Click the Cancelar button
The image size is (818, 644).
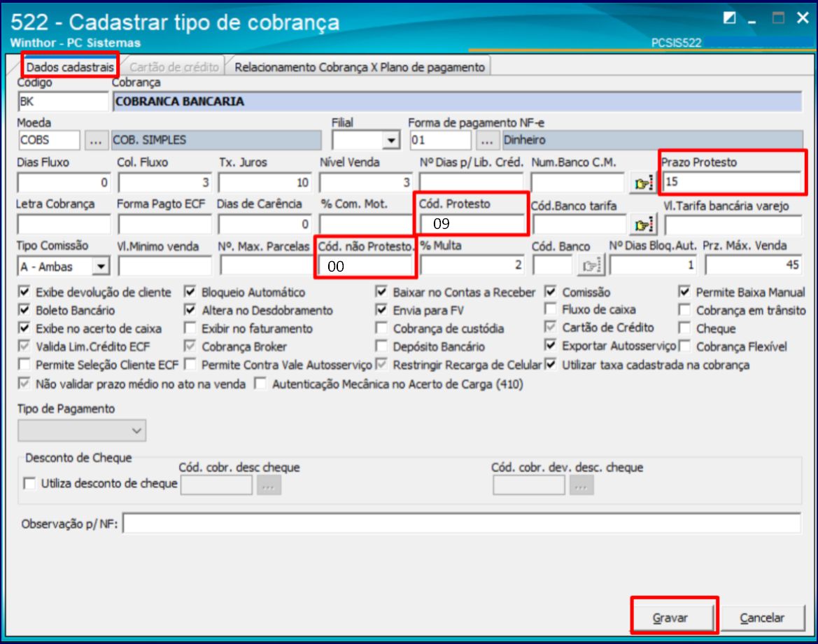click(762, 618)
